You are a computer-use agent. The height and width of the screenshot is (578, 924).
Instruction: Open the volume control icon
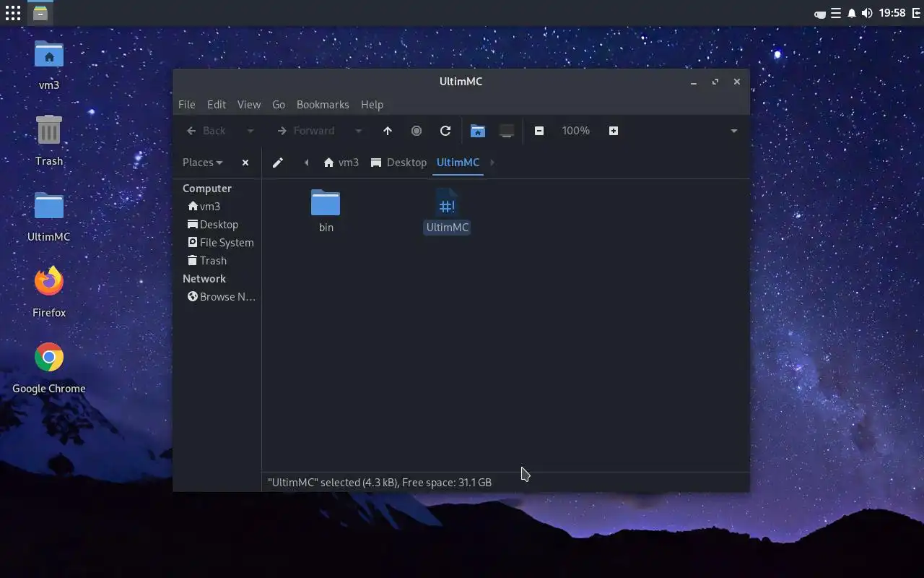point(867,13)
